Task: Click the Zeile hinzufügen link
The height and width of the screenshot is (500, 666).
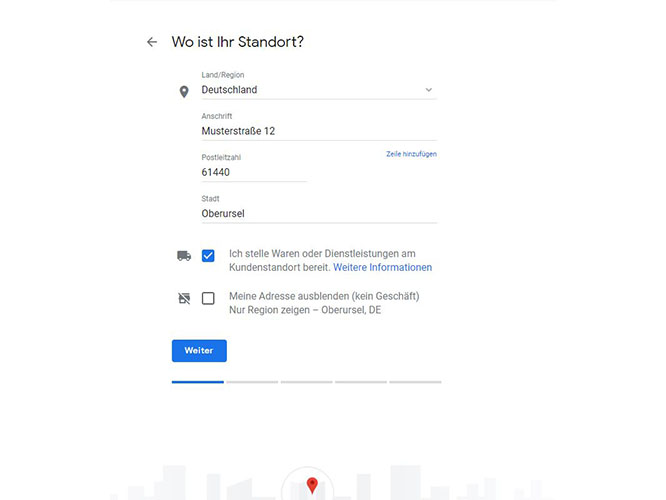Action: click(411, 154)
